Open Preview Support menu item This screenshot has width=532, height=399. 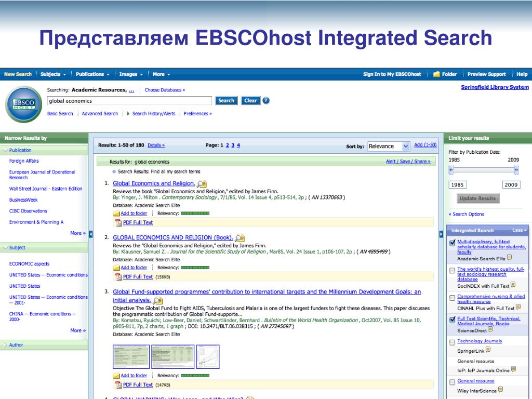[x=486, y=74]
